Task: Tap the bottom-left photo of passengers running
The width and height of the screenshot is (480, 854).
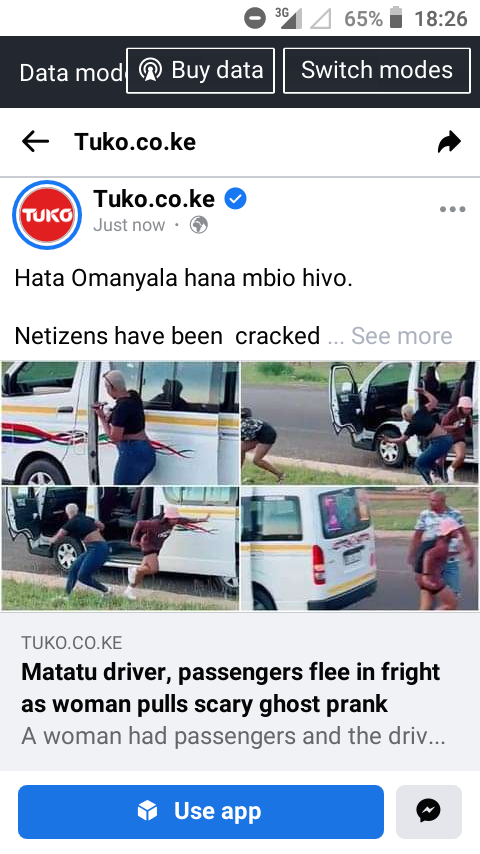Action: [x=120, y=548]
